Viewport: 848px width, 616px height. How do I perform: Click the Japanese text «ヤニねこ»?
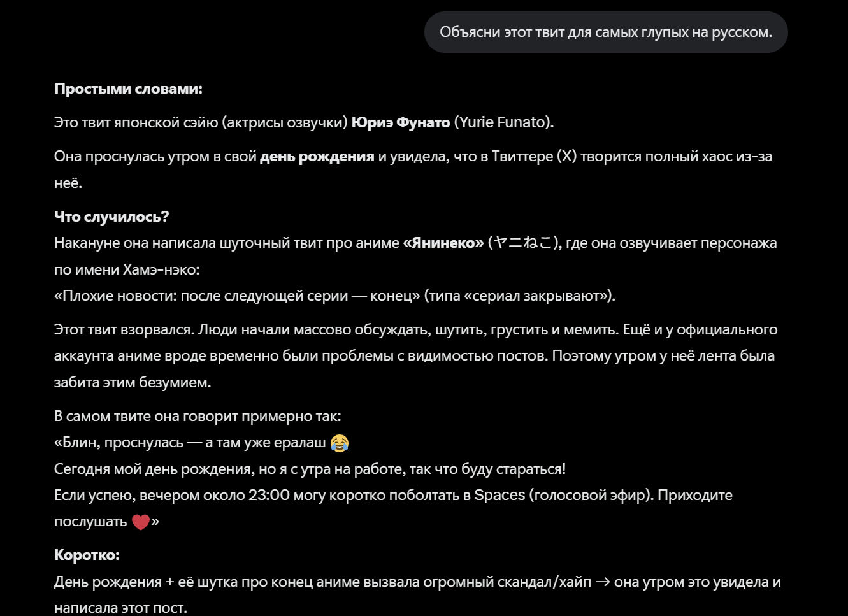coord(523,243)
